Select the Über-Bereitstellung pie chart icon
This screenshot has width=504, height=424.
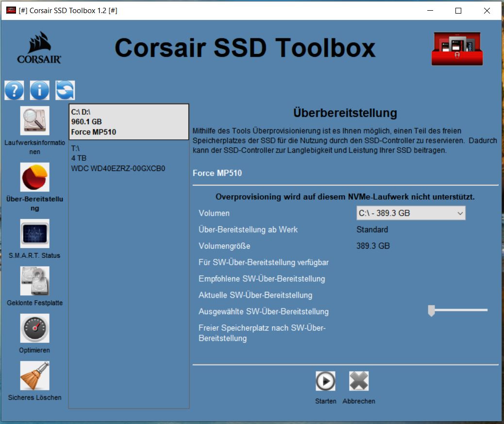[x=34, y=177]
